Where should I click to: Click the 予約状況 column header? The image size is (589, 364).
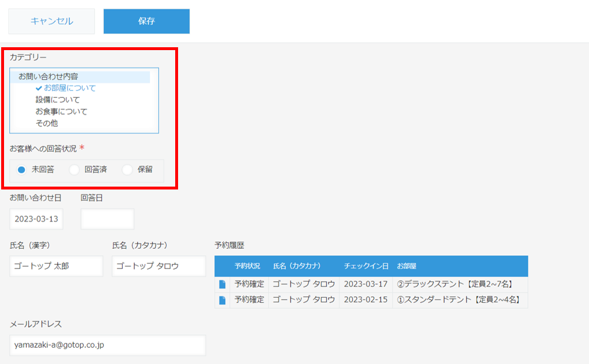tap(247, 266)
